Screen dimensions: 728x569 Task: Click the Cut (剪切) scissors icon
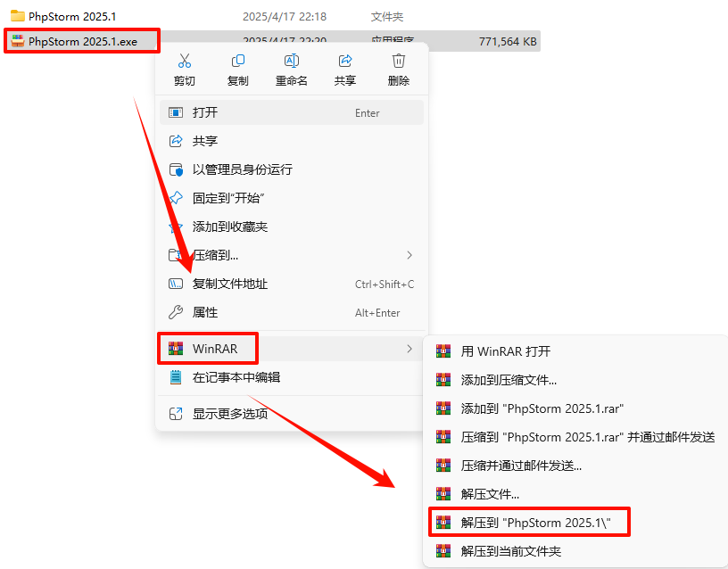[x=185, y=61]
